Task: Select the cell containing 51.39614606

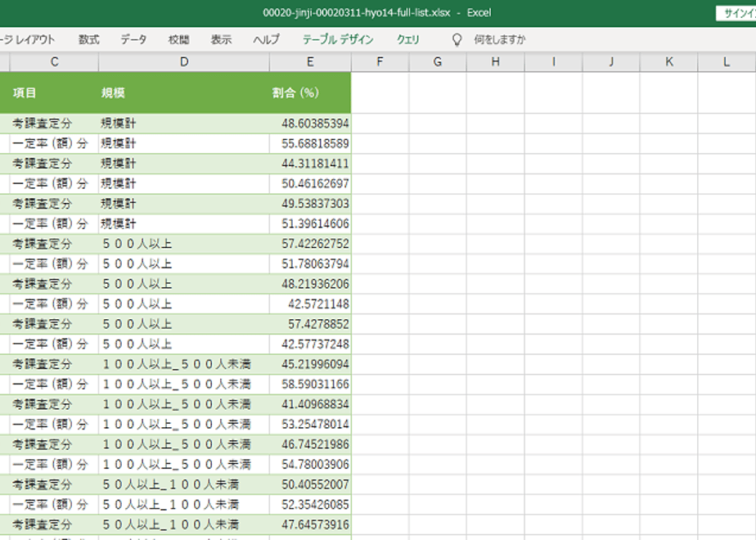Action: [x=310, y=223]
